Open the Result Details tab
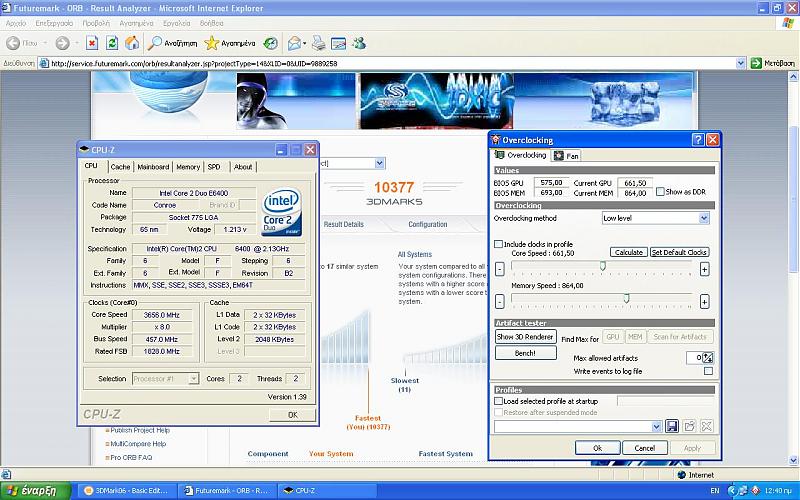This screenshot has width=800, height=500. [343, 224]
